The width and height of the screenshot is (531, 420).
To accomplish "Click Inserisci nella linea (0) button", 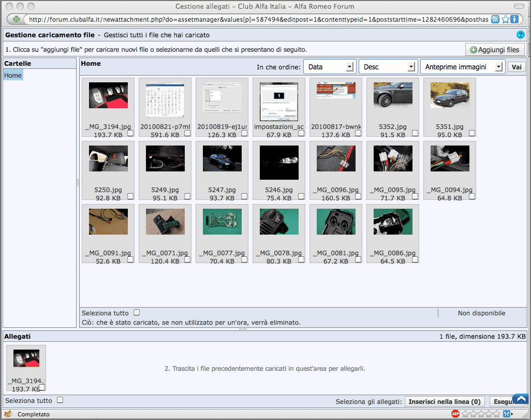I will tap(445, 402).
